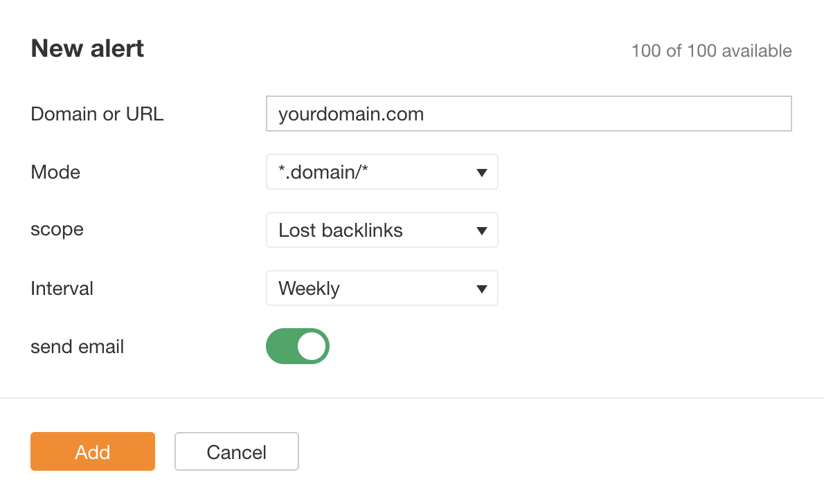
Task: Click the "New alert" dialog heading
Action: click(x=87, y=48)
